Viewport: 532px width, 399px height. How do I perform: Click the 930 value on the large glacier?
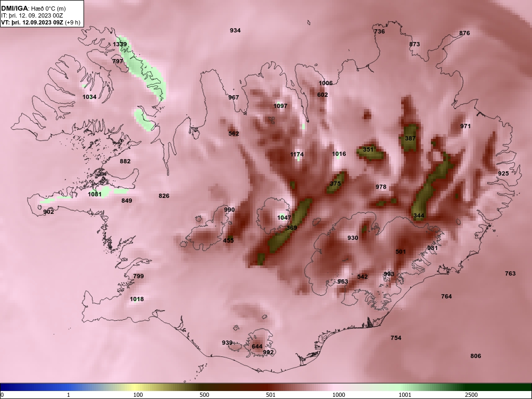click(353, 238)
